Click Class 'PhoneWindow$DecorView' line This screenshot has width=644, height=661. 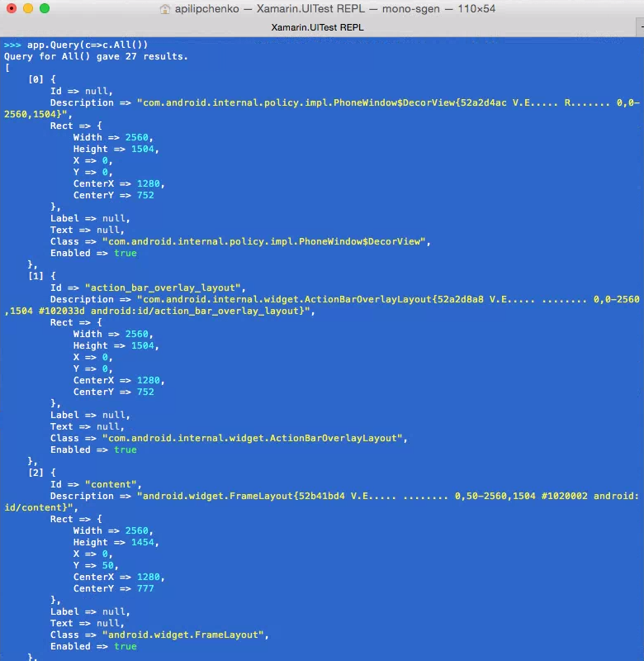(240, 241)
